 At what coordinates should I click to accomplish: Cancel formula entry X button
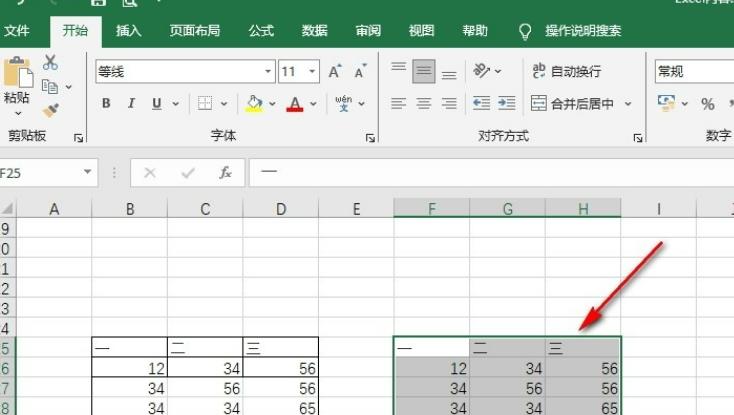click(150, 173)
